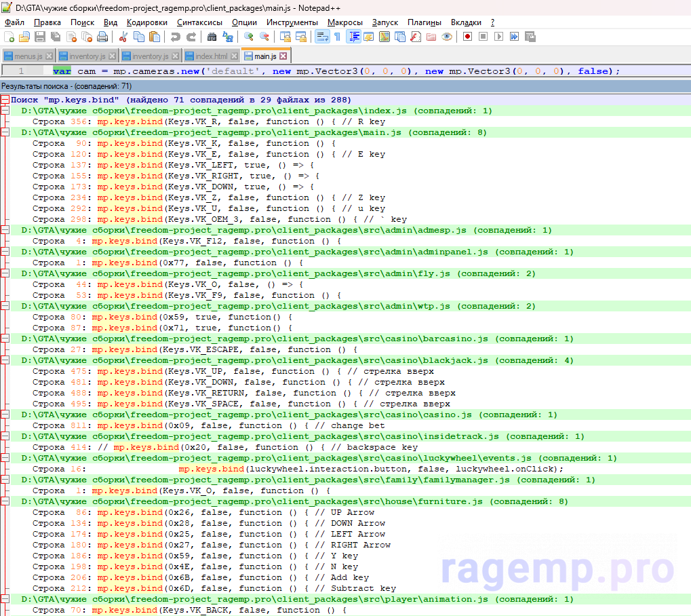
Task: Stop macro recording square button
Action: [x=483, y=37]
